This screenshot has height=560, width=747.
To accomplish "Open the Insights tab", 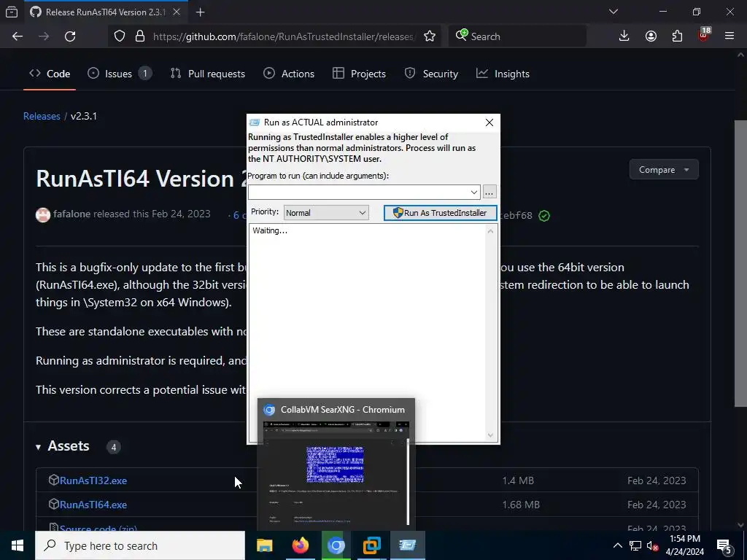I will tap(503, 74).
